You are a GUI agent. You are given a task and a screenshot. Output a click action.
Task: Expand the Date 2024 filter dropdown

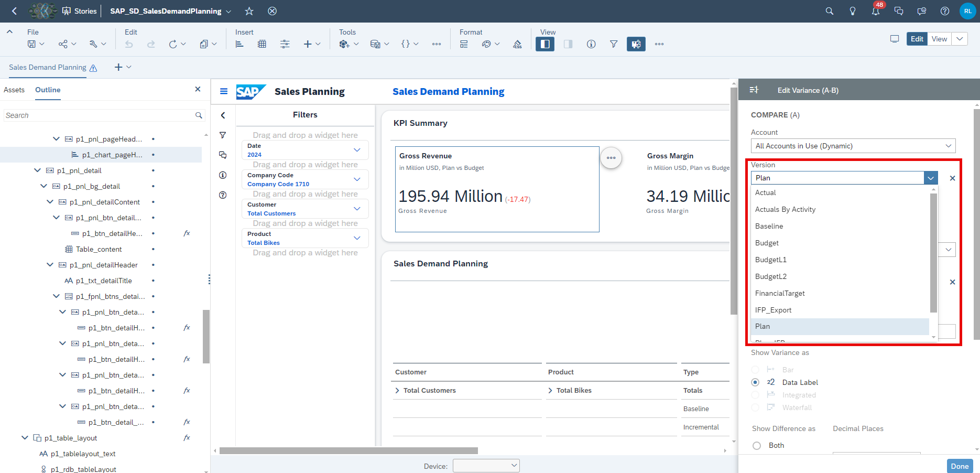tap(357, 150)
